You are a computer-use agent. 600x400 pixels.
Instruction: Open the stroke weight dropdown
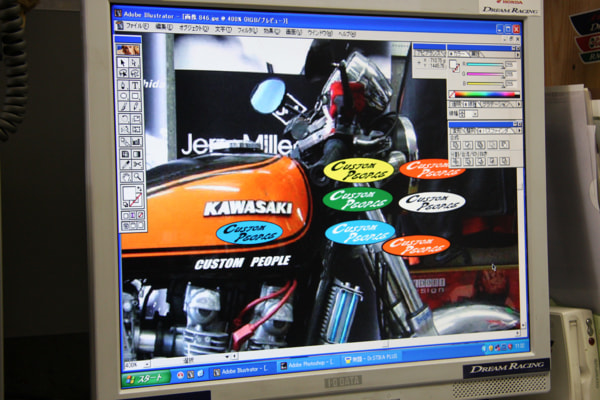pyautogui.click(x=475, y=114)
